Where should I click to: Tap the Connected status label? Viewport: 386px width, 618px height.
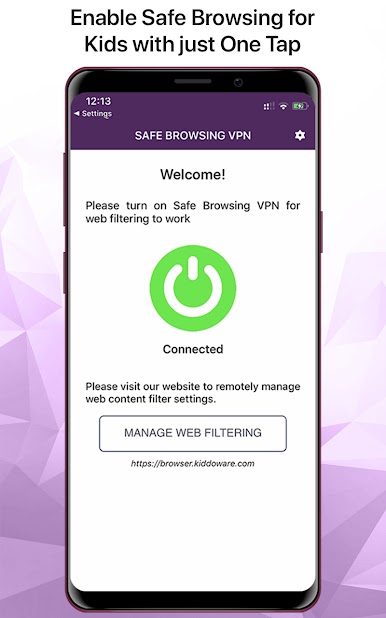[x=193, y=349]
